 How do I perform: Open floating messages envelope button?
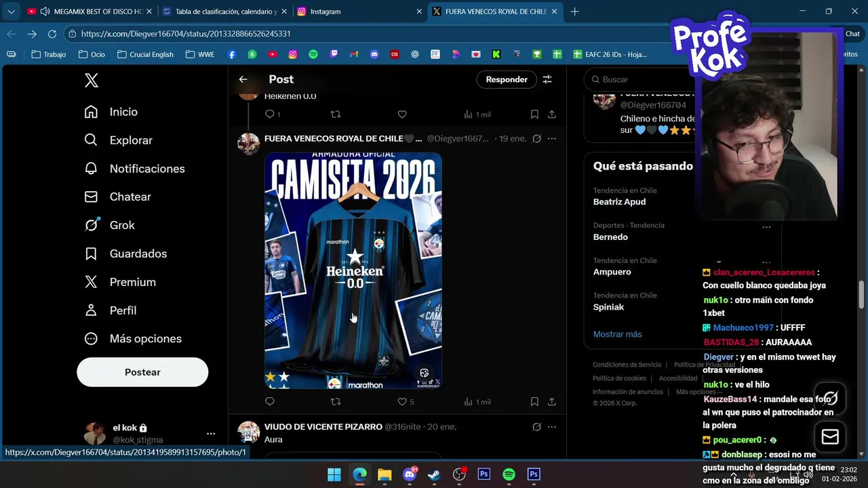[x=830, y=436]
